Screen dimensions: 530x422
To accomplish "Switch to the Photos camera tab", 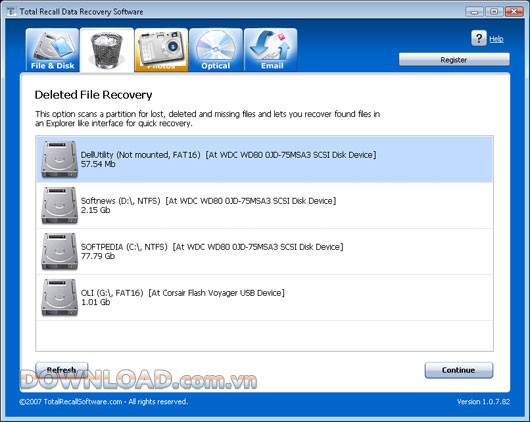I will (x=161, y=50).
